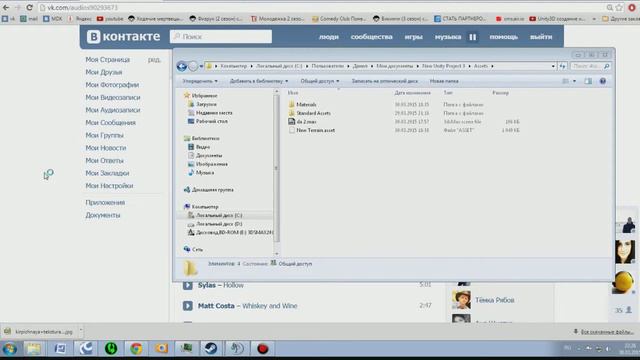Image resolution: width=640 pixels, height=360 pixels.
Task: Sort by Размер column header
Action: click(x=500, y=93)
